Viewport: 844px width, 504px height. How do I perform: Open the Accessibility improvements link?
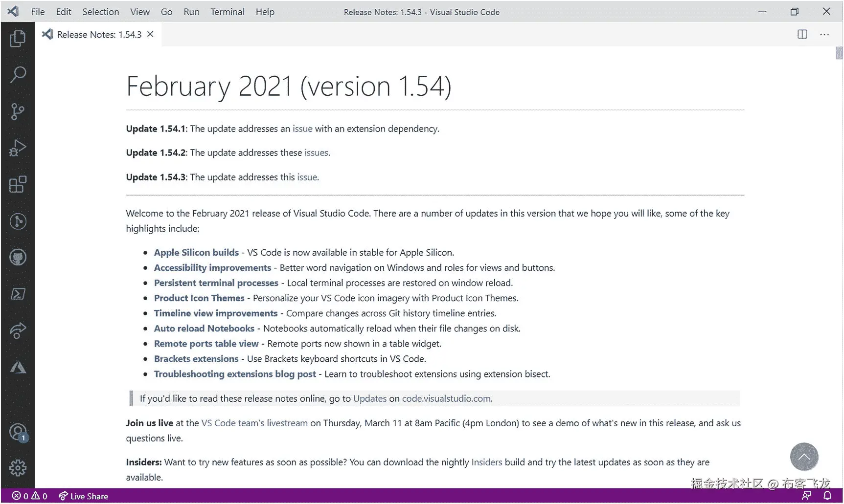pos(212,267)
